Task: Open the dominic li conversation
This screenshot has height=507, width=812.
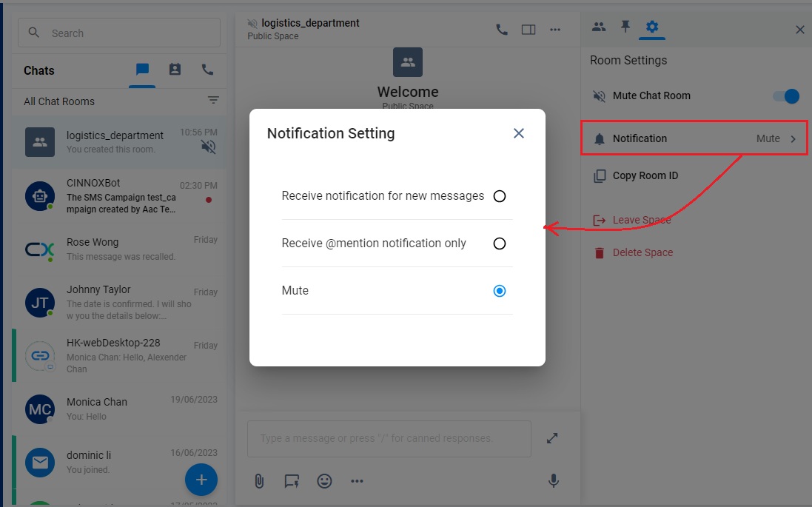Action: [x=119, y=463]
